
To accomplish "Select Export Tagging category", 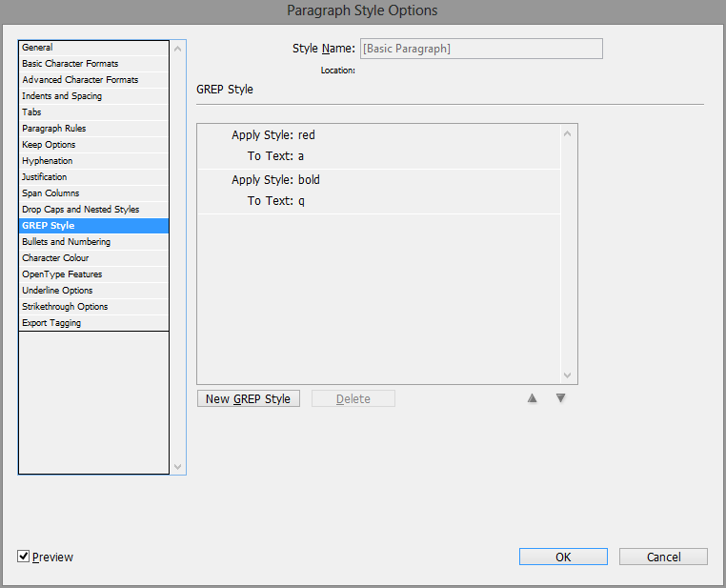I will [93, 323].
